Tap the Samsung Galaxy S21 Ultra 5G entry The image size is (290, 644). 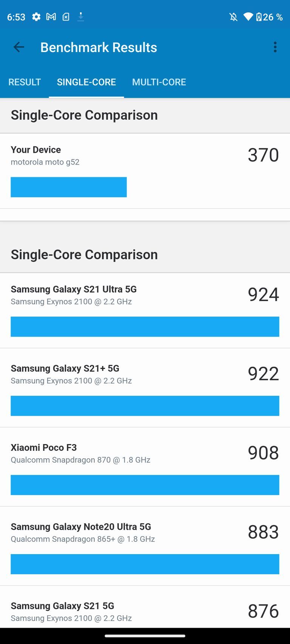coord(74,289)
